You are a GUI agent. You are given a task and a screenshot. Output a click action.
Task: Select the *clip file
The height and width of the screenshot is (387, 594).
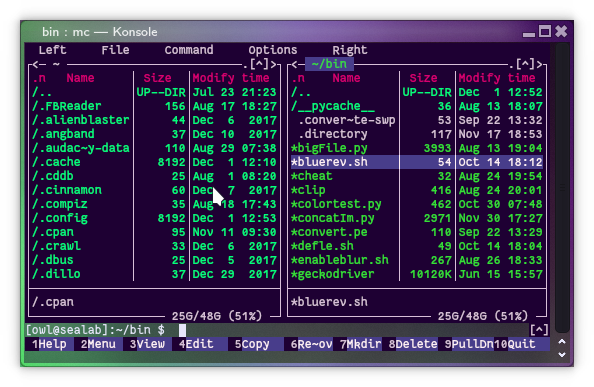[417, 190]
